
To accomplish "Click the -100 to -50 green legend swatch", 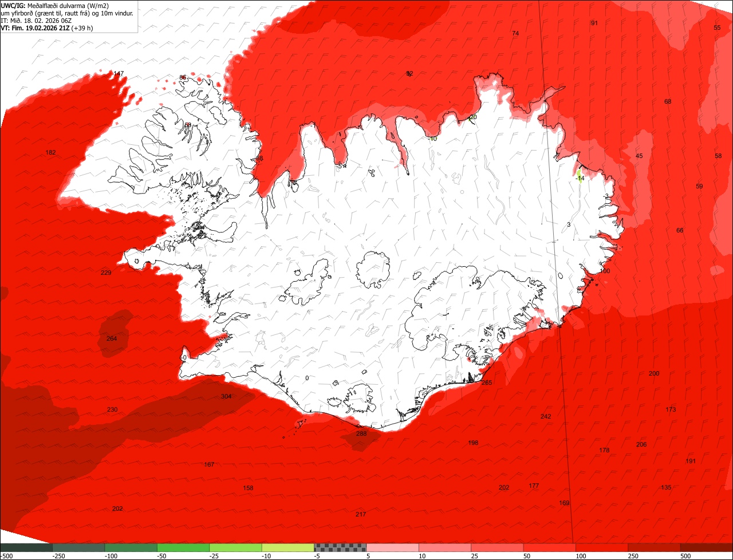I will 131,547.
